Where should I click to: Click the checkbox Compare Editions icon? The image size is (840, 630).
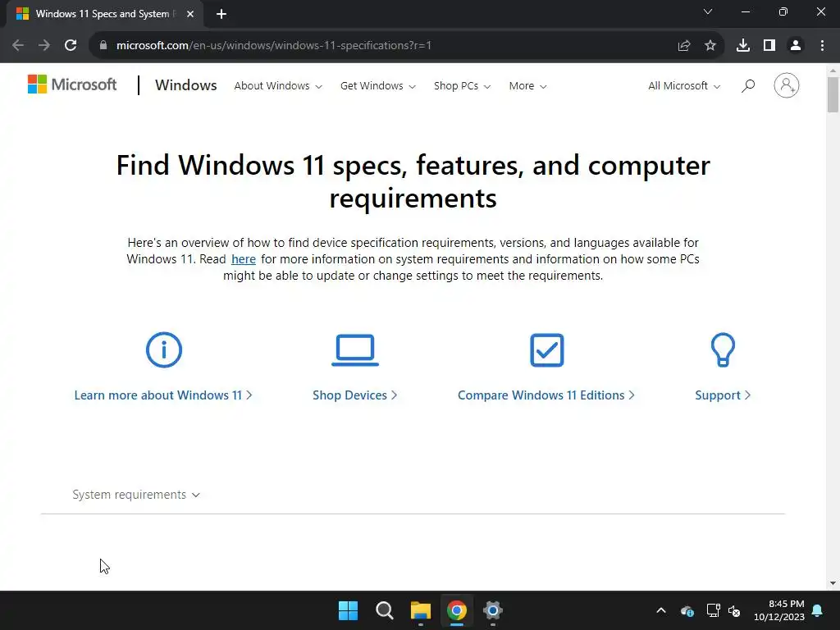(547, 350)
